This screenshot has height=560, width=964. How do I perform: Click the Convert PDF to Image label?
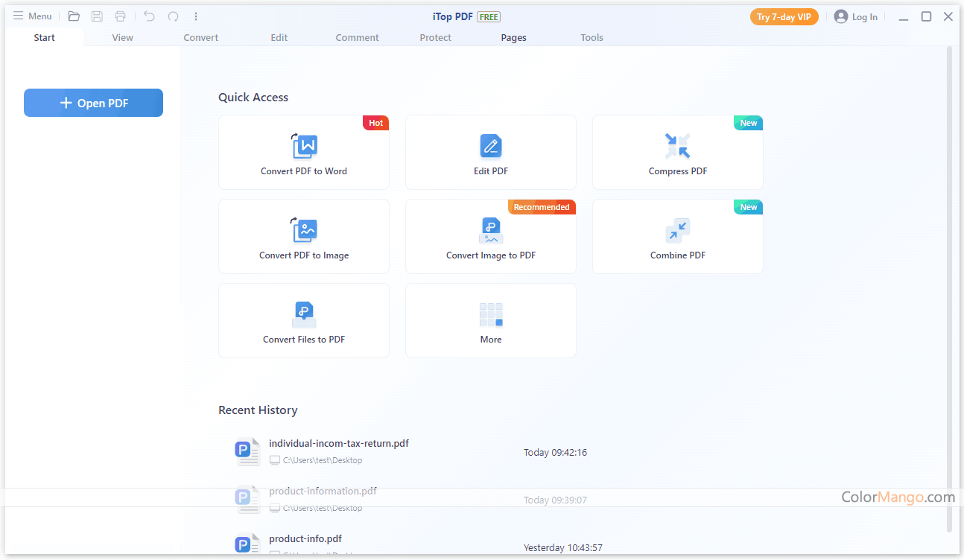[x=304, y=255]
